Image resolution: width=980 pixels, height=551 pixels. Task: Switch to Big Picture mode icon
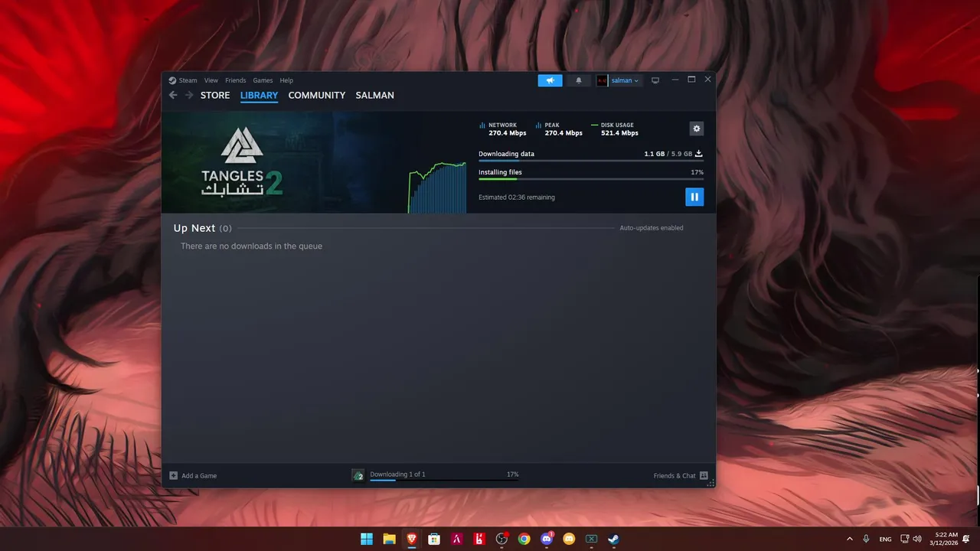(x=655, y=80)
